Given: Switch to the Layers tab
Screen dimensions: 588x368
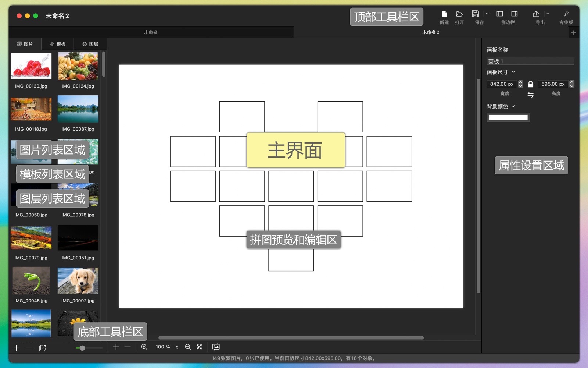Looking at the screenshot, I should pos(90,44).
